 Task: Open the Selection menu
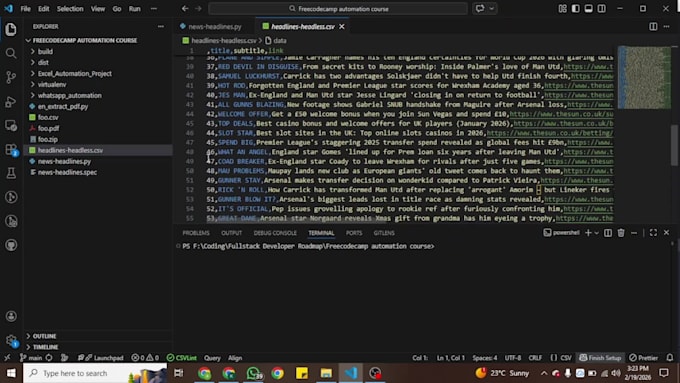(70, 9)
